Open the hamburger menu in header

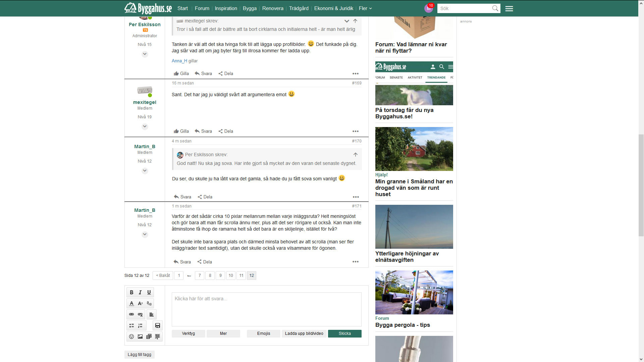click(509, 9)
